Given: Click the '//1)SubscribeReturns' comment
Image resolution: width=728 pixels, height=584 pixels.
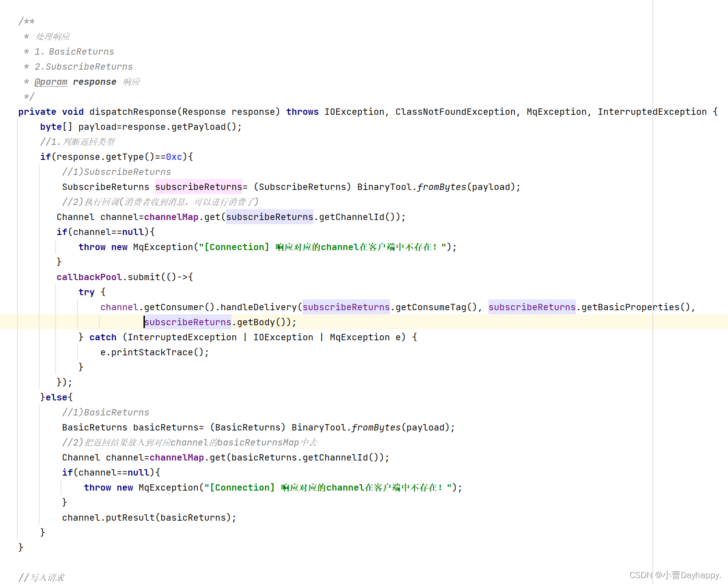Looking at the screenshot, I should tap(117, 172).
